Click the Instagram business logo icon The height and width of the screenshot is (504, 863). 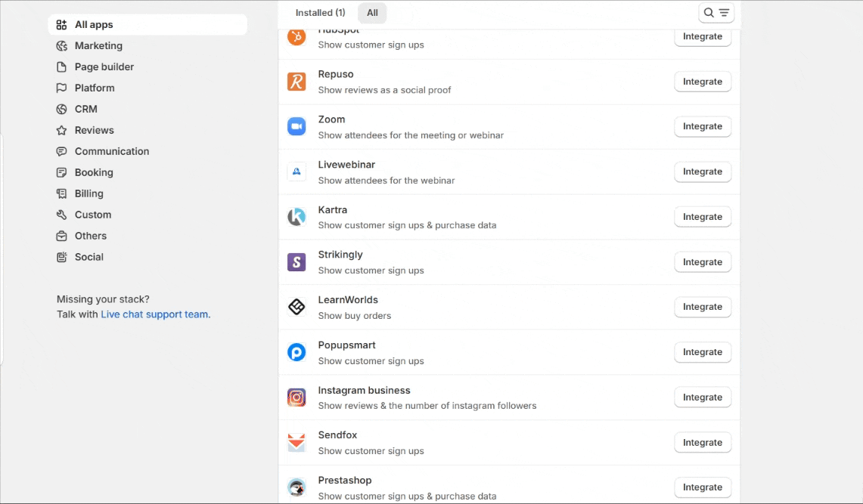tap(296, 397)
